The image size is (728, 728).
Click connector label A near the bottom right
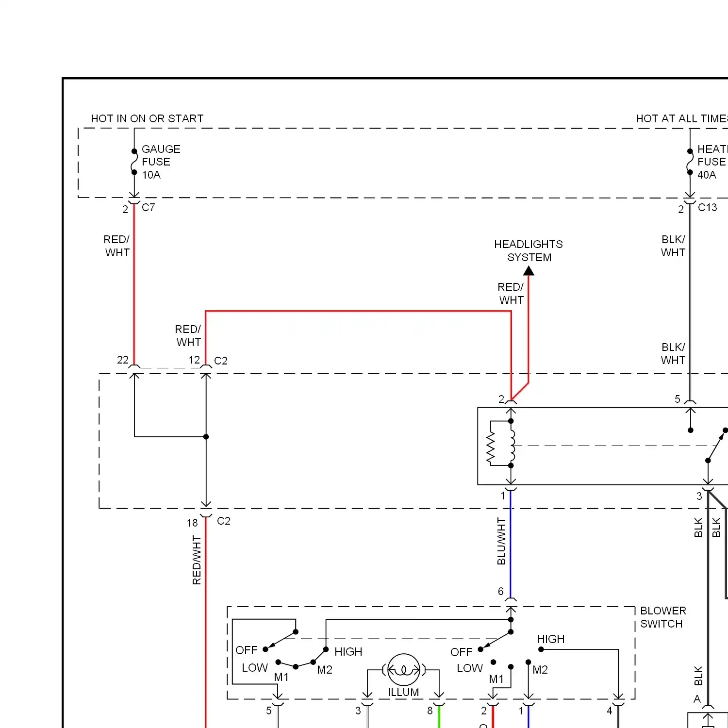(697, 699)
